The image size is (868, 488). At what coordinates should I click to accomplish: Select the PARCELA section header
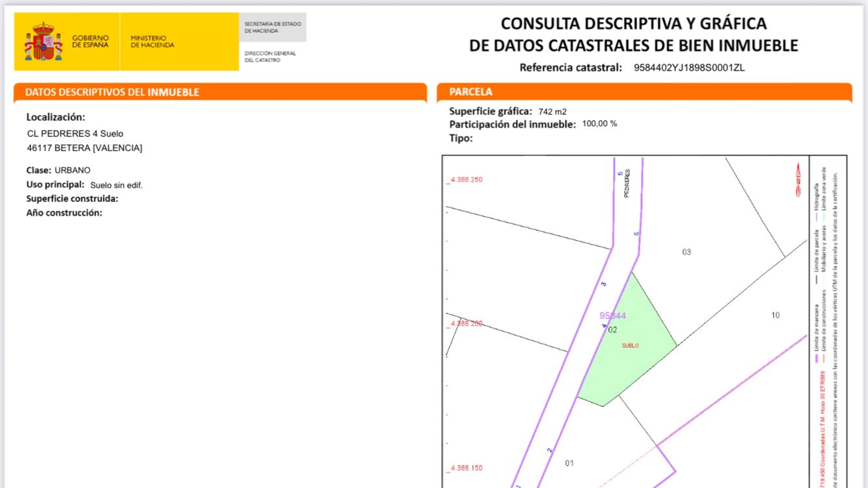(471, 92)
